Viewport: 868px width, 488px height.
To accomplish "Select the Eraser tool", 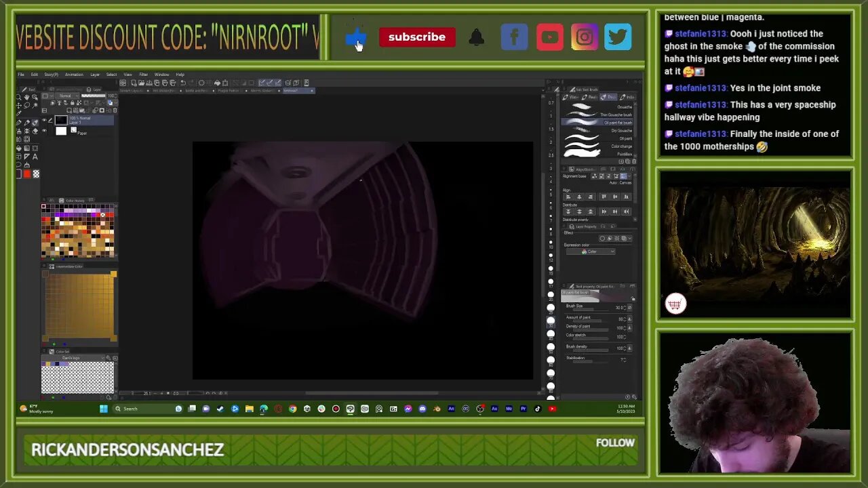I will (x=35, y=131).
